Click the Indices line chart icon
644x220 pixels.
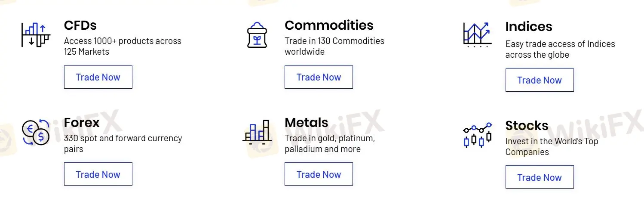pos(477,34)
